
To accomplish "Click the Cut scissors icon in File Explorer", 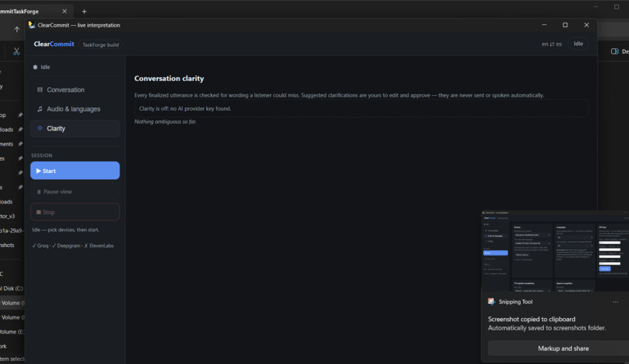I will point(16,51).
